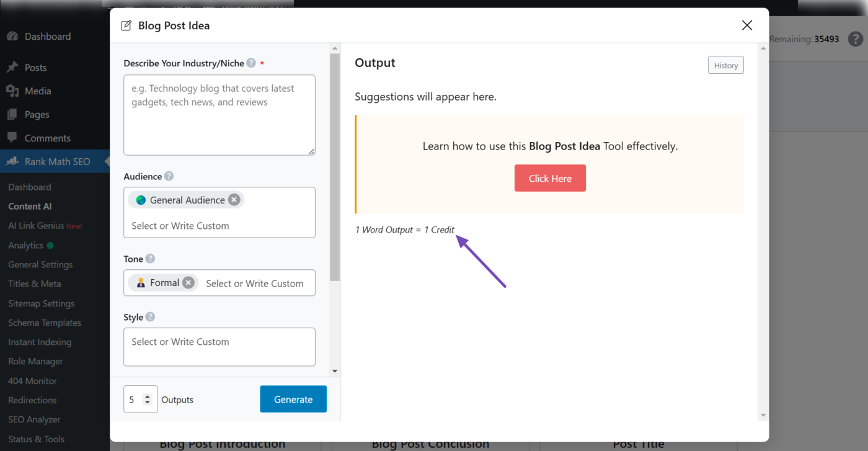
Task: Open the help question mark near credits remaining
Action: pos(856,38)
